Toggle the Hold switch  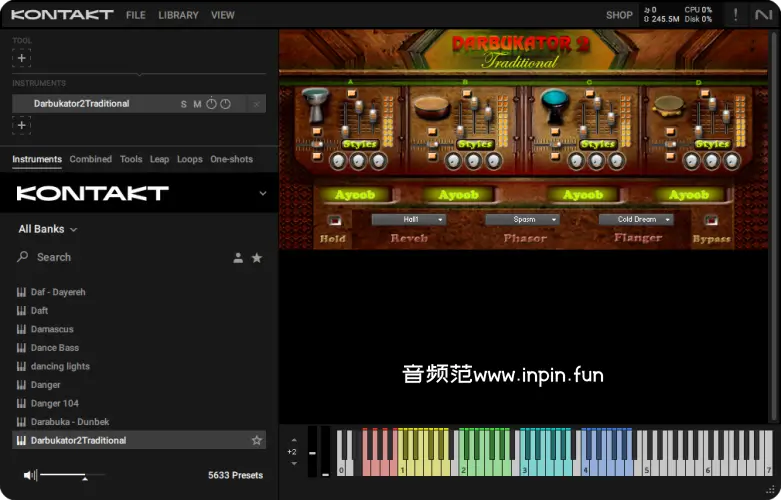[334, 220]
